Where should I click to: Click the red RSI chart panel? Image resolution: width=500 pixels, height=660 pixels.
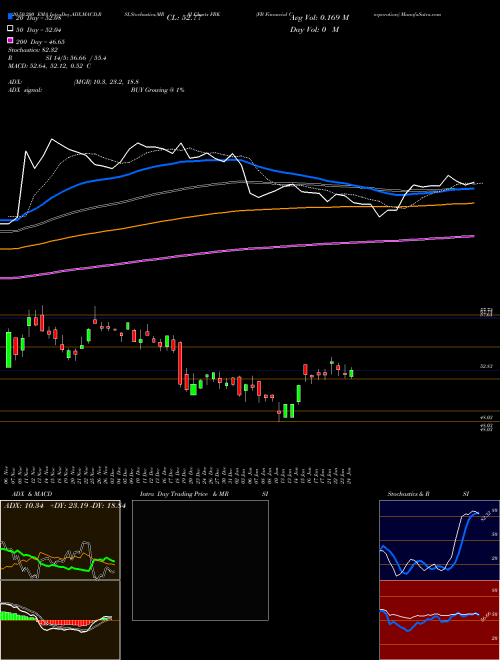click(x=439, y=620)
